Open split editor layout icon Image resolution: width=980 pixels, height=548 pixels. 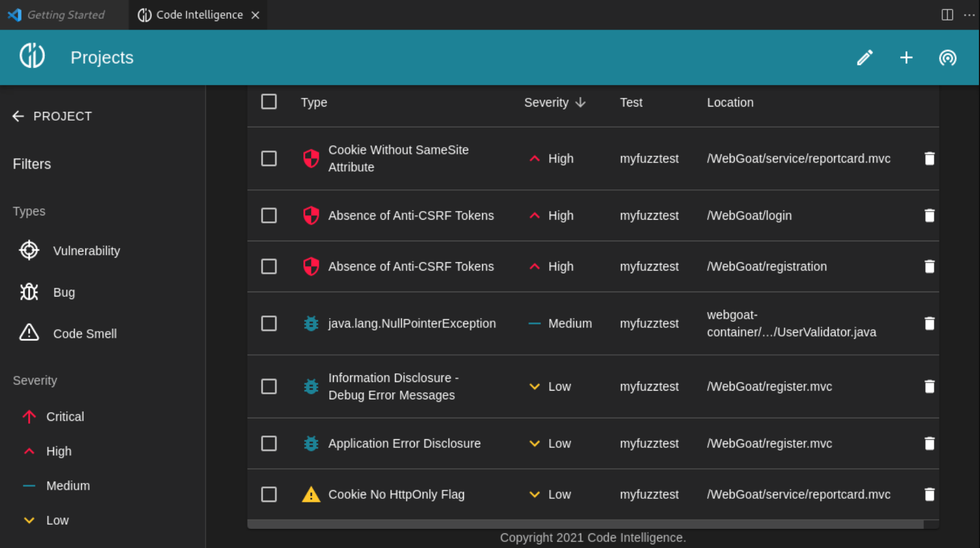[x=947, y=15]
